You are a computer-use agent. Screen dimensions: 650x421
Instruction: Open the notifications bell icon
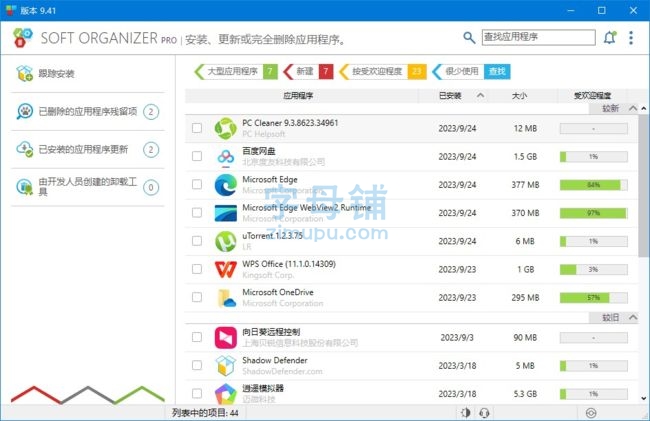pos(610,37)
